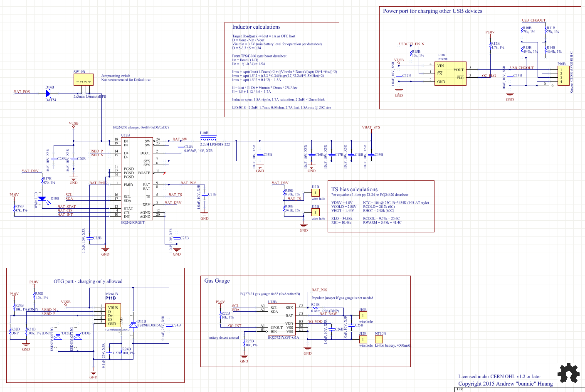Click 'OTG port - charging only allowed' title
This screenshot has width=585, height=392.
88,281
